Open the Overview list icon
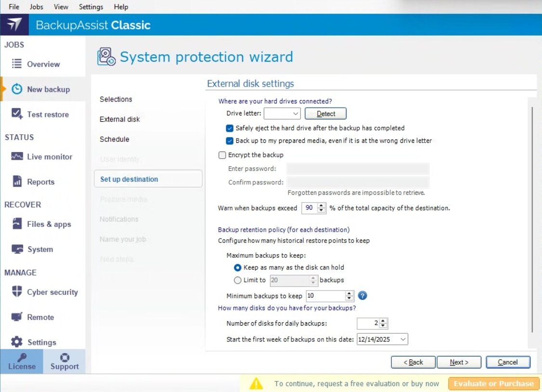Image resolution: width=542 pixels, height=392 pixels. click(x=17, y=64)
